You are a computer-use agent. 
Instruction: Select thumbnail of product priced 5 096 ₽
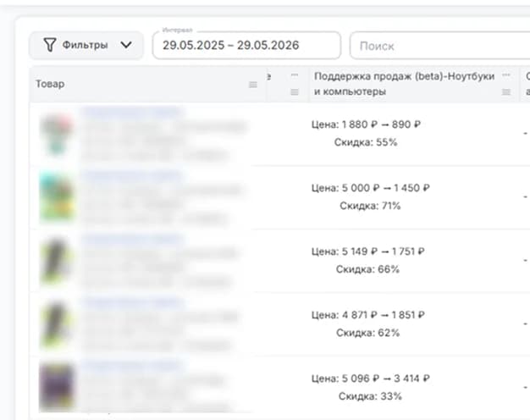pyautogui.click(x=57, y=388)
